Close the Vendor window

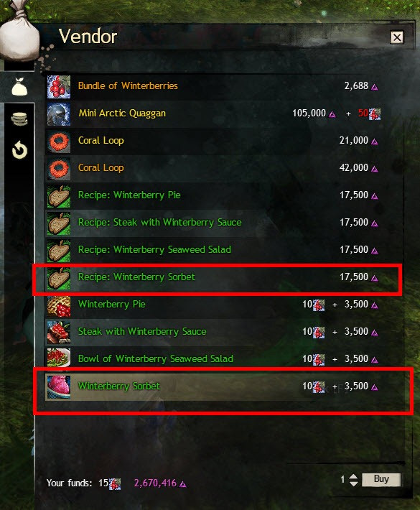pyautogui.click(x=397, y=37)
